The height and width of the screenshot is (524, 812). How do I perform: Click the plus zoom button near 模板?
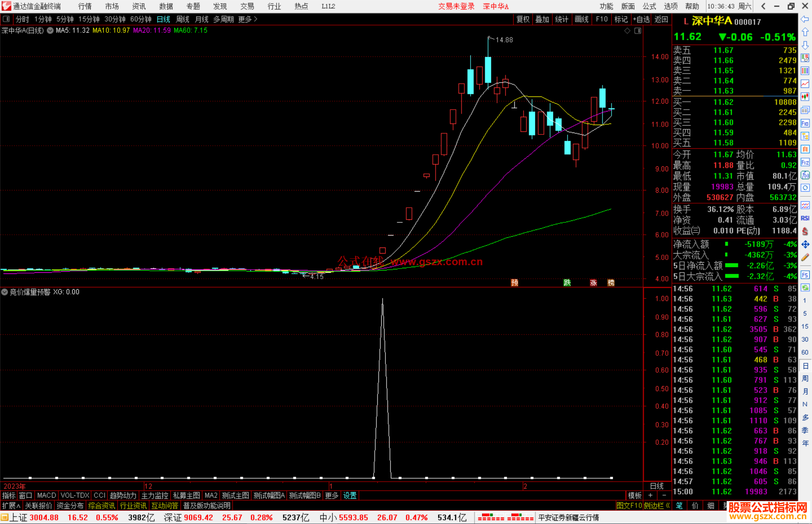(x=650, y=495)
